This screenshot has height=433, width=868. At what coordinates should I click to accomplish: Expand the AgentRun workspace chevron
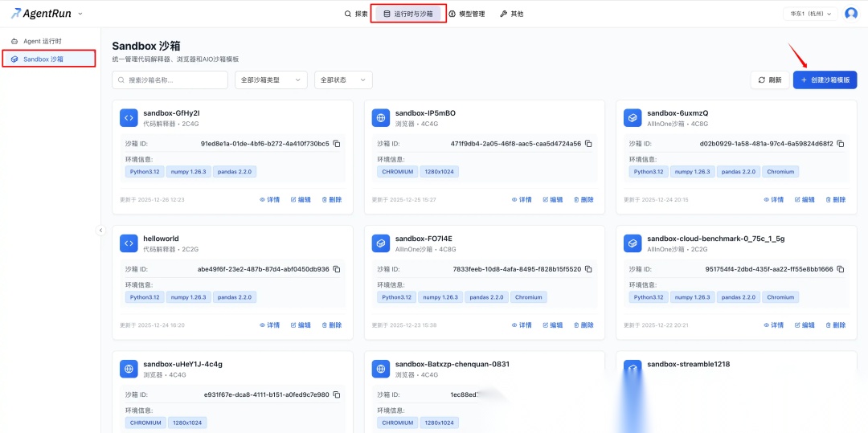click(81, 14)
